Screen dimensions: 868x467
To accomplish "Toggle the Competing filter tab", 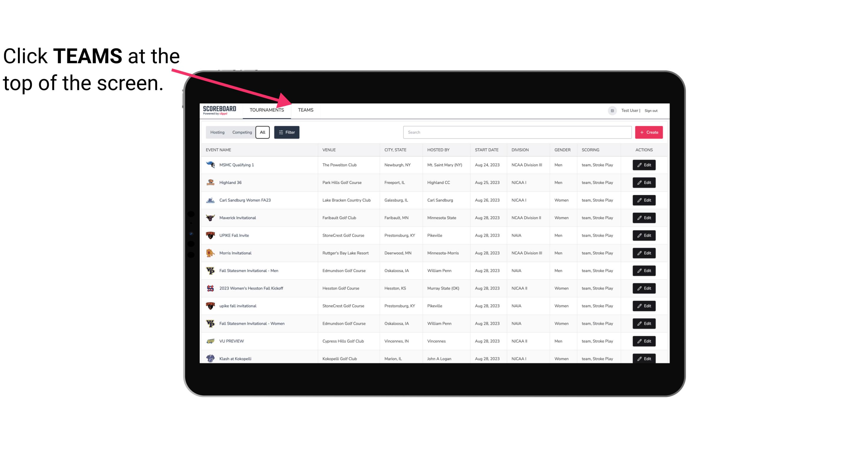I will click(242, 132).
